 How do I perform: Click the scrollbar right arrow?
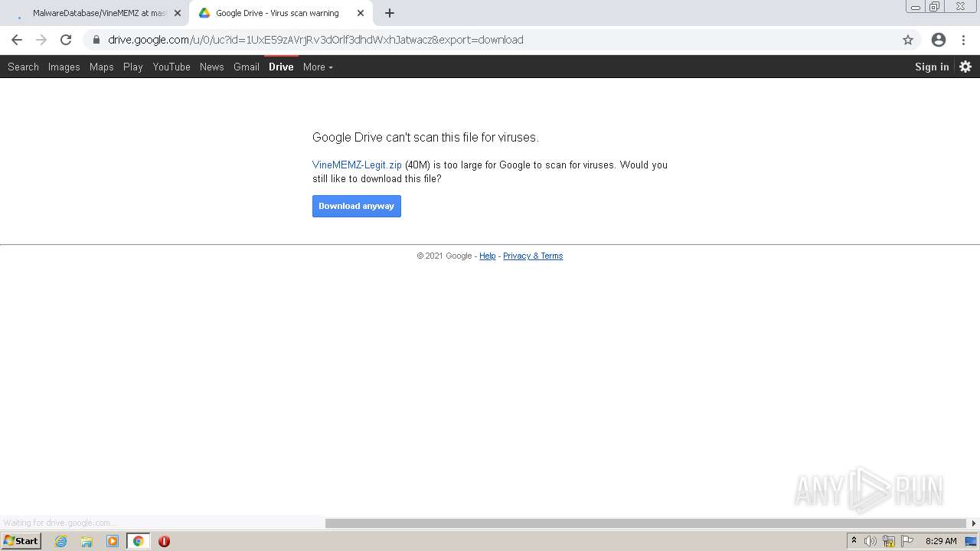(x=974, y=523)
